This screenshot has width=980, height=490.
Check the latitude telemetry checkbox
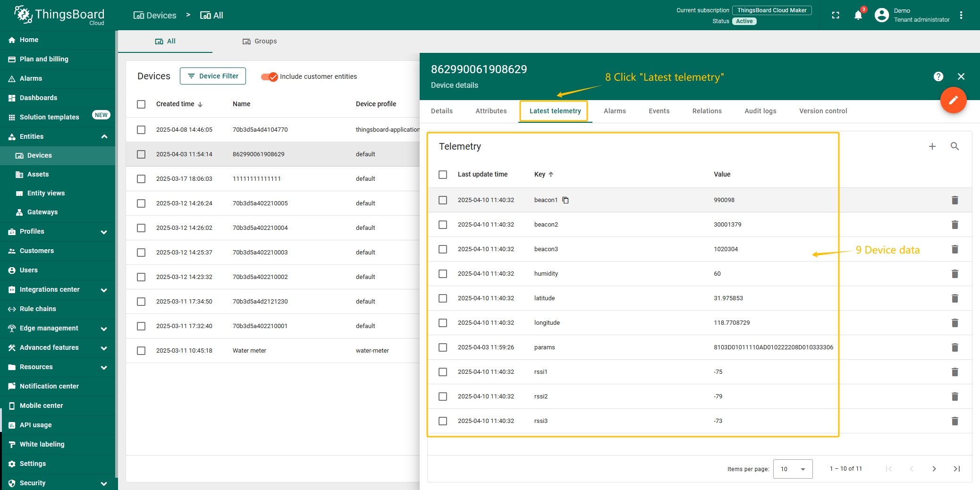[443, 298]
